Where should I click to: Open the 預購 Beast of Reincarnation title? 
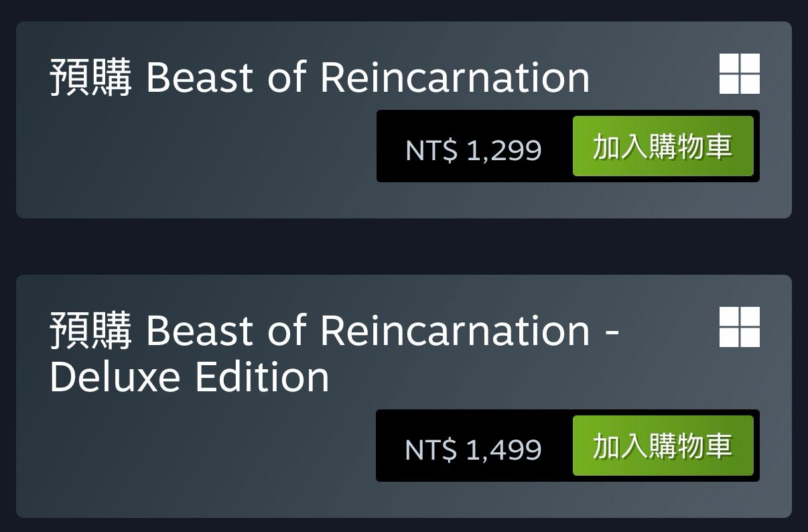pyautogui.click(x=320, y=78)
